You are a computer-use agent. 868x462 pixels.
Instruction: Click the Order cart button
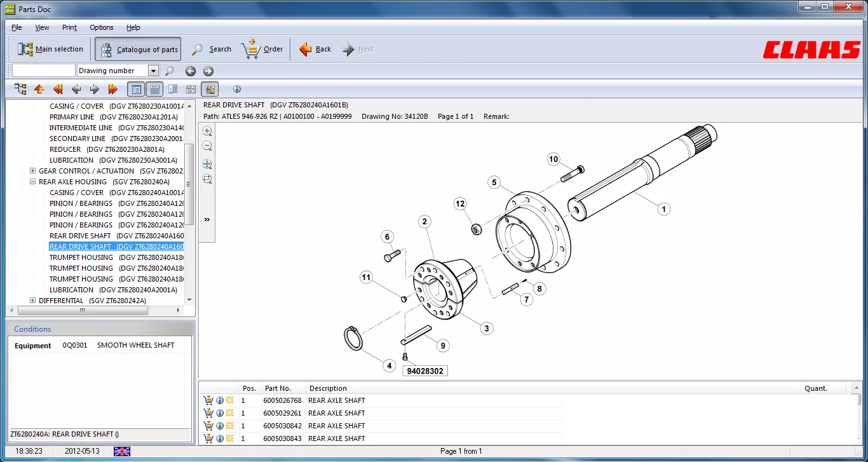tap(262, 49)
